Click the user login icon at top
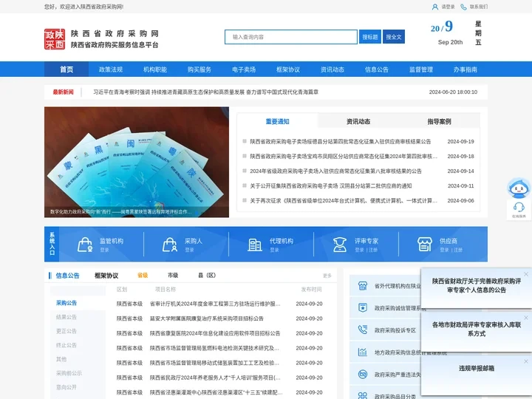The height and width of the screenshot is (399, 532). (435, 7)
